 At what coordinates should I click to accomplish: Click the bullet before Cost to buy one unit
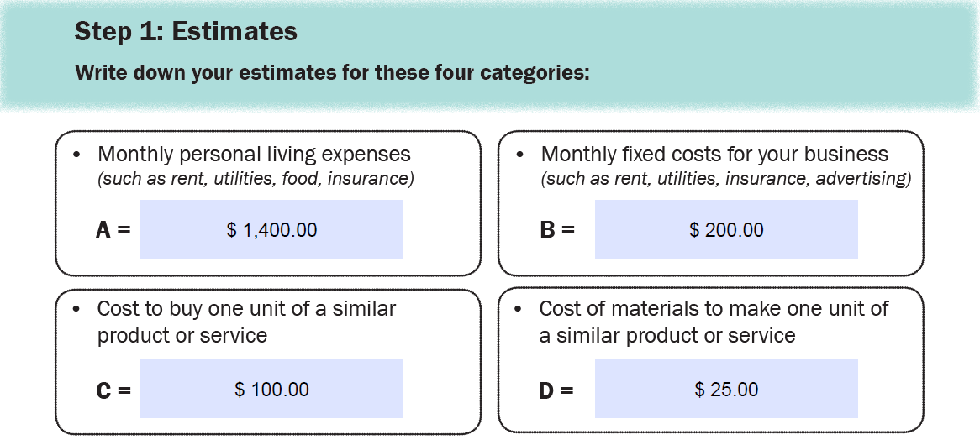(x=77, y=310)
